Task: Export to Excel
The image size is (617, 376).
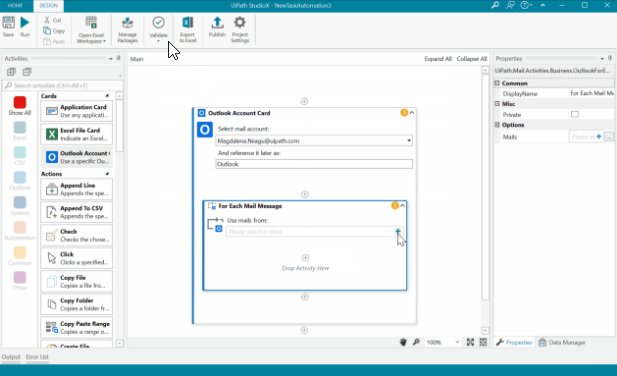Action: pyautogui.click(x=188, y=30)
